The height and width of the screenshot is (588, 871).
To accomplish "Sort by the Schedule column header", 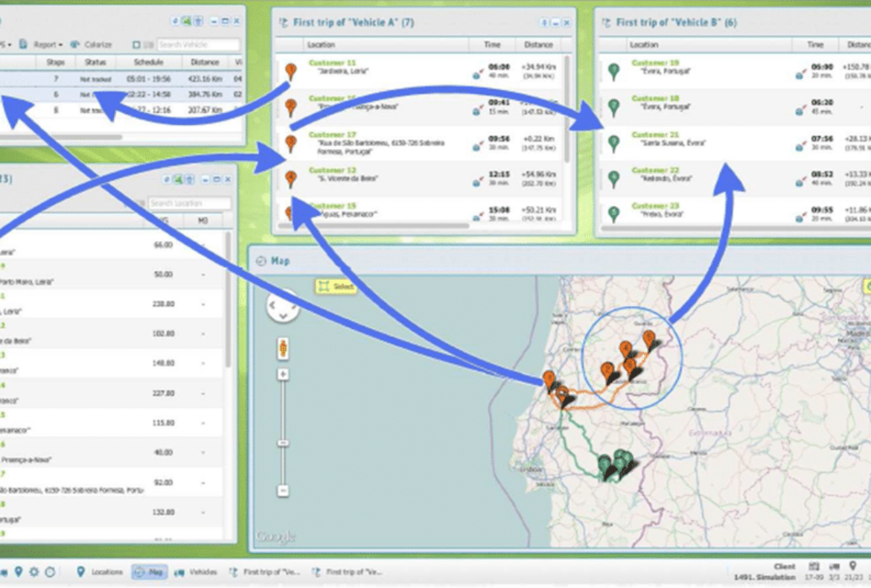I will 148,63.
